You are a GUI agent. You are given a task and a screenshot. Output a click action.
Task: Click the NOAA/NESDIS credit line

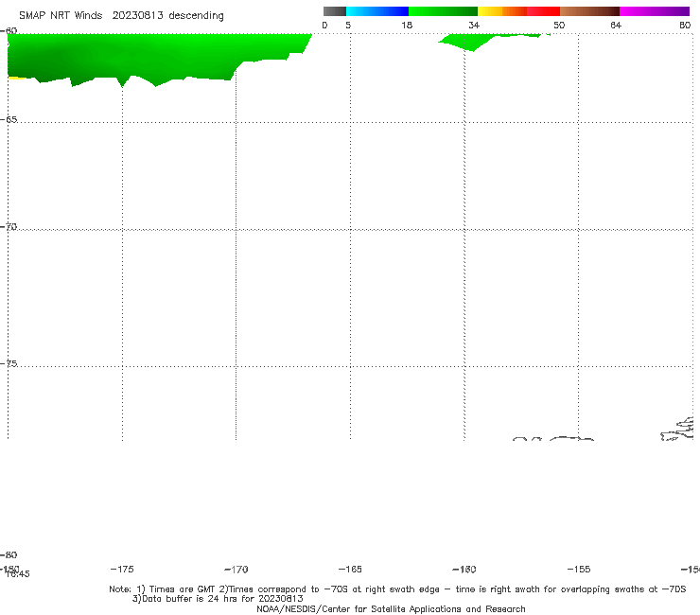(x=391, y=608)
